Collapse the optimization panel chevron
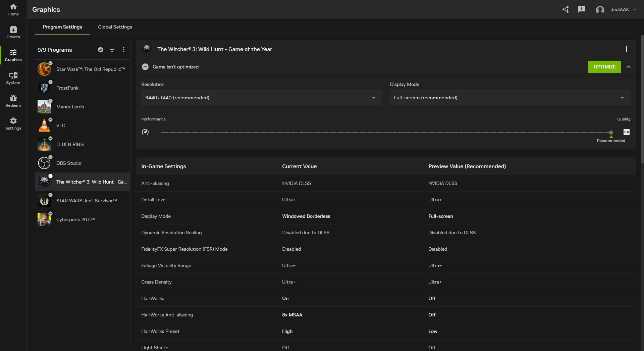 [x=629, y=67]
